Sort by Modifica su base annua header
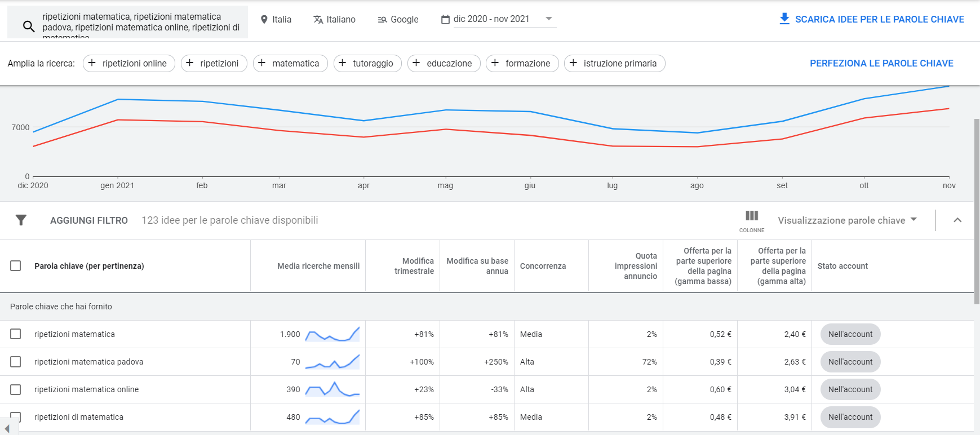 click(x=477, y=266)
